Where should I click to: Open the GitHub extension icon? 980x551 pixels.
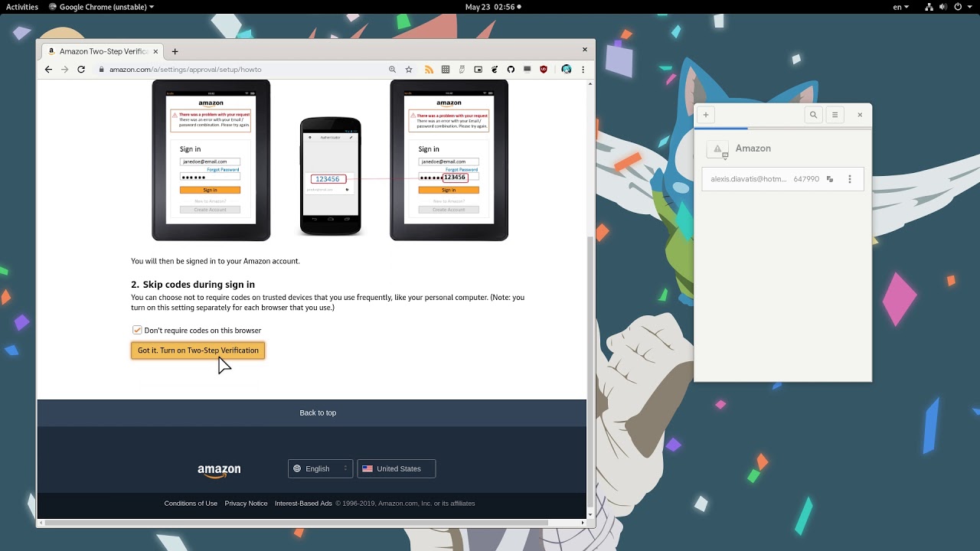pos(511,69)
